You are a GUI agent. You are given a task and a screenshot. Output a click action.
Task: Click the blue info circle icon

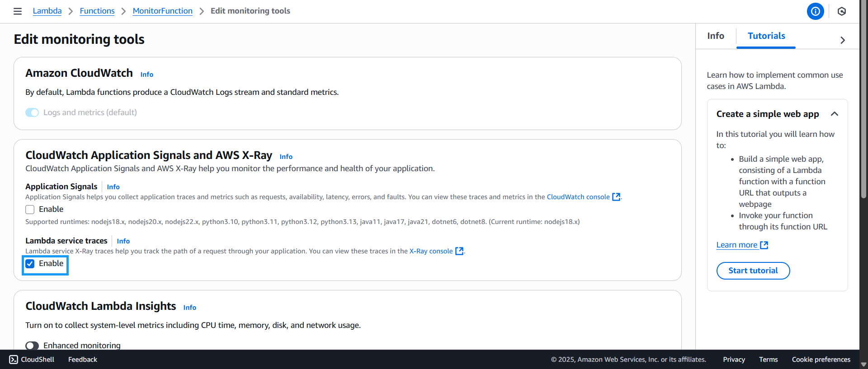[815, 11]
